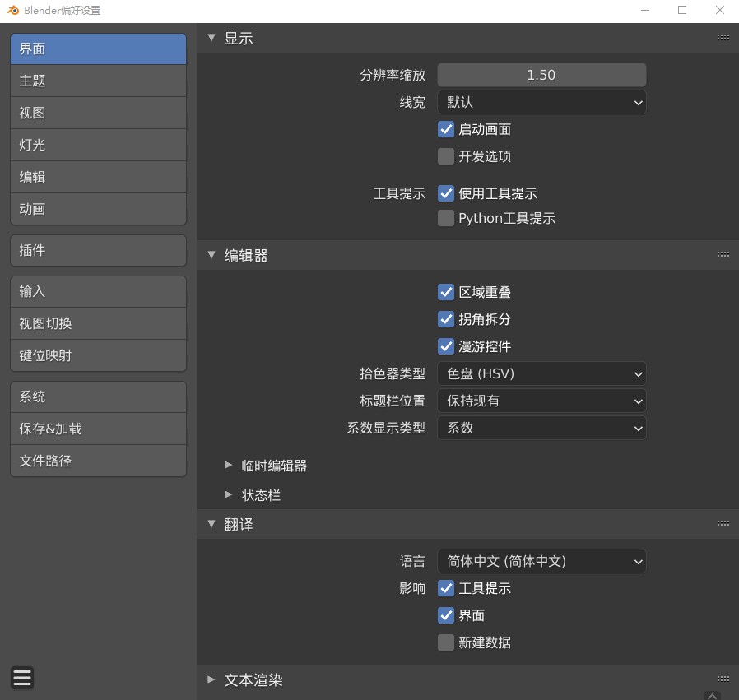This screenshot has width=739, height=700.
Task: Grab the 翻译 panel drag handle
Action: tap(723, 523)
